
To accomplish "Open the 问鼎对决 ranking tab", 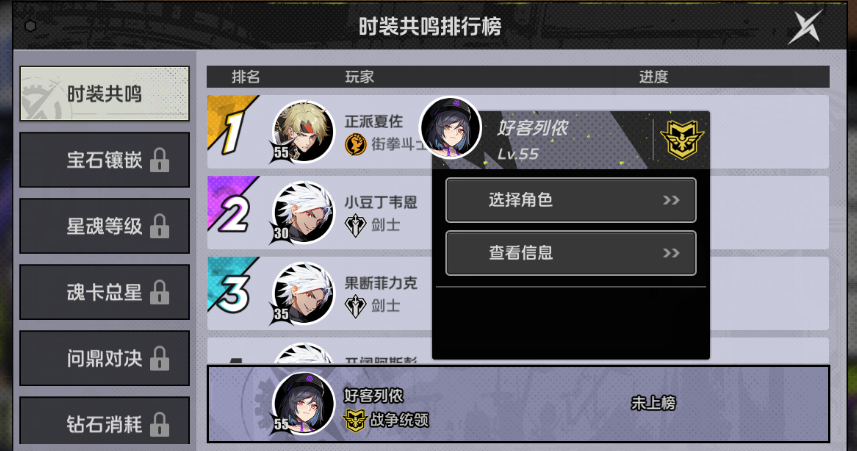I will tap(104, 358).
